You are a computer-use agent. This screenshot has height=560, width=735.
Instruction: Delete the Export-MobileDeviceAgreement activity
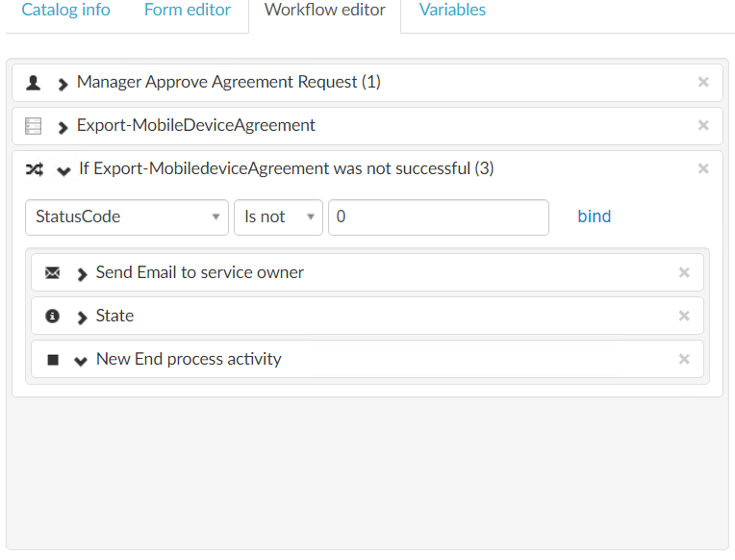coord(703,126)
